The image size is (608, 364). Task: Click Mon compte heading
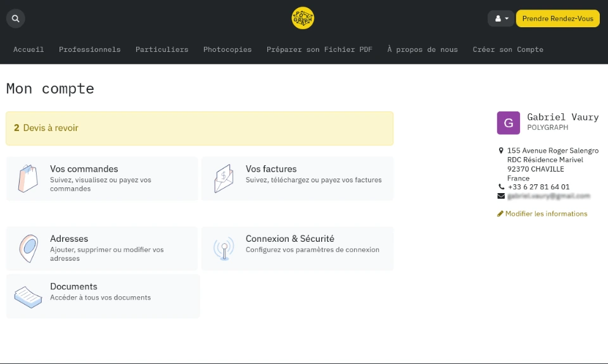[x=50, y=89]
